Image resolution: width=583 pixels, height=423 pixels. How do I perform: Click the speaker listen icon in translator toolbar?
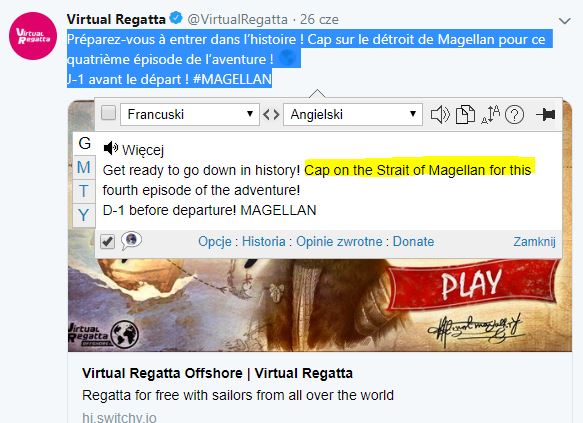440,114
